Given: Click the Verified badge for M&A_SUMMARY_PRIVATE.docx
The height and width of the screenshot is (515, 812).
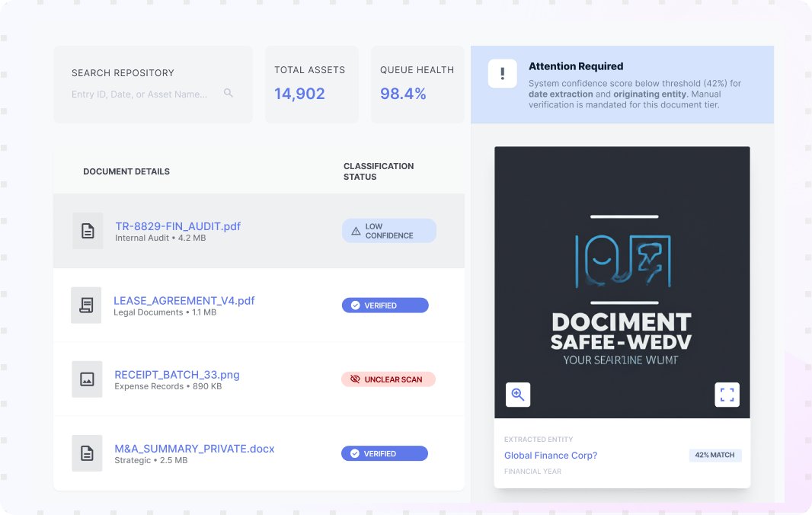Looking at the screenshot, I should 384,453.
